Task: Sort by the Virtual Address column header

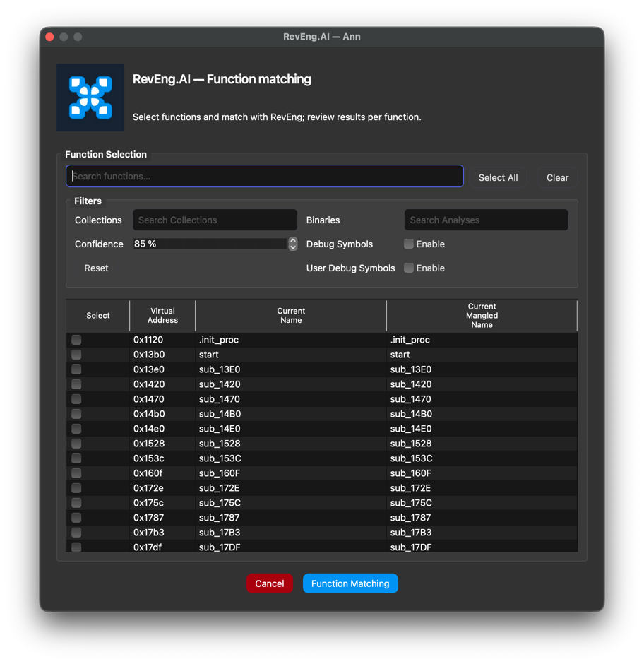Action: pos(162,315)
